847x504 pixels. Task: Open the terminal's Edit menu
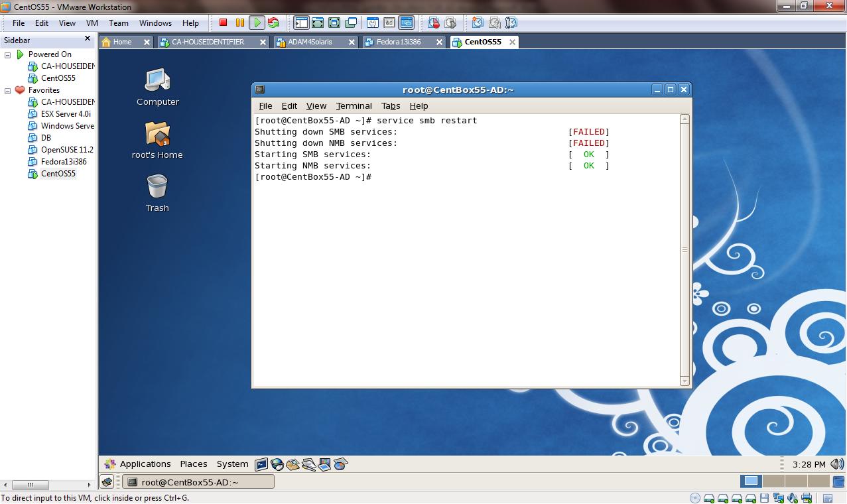coord(289,106)
